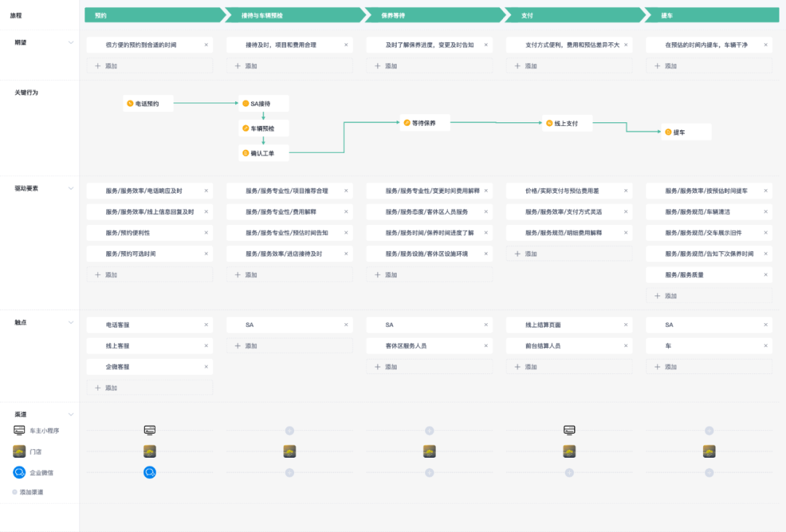This screenshot has width=786, height=532.
Task: Remove the 电话客服 touchpoint card
Action: point(206,325)
